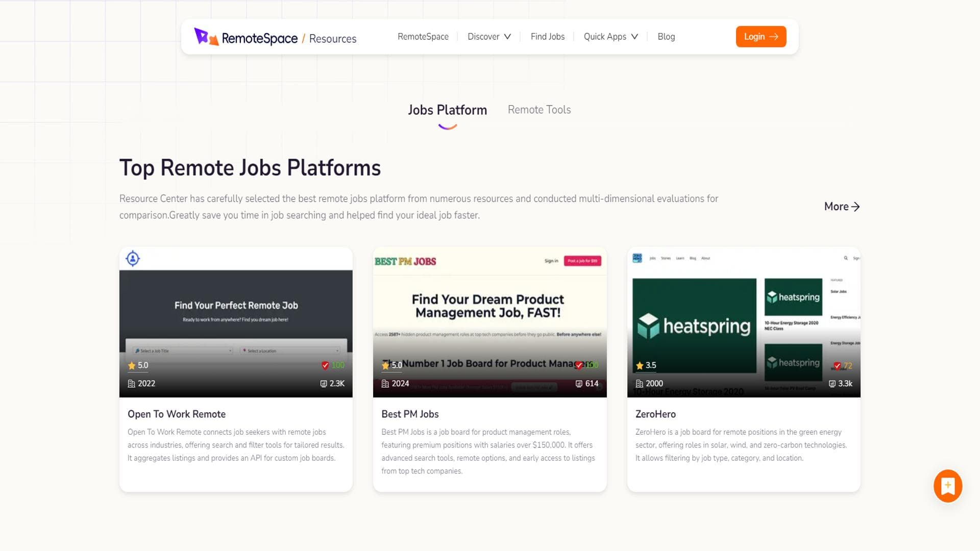The width and height of the screenshot is (980, 551).
Task: Open the ZeroHero title link
Action: [x=655, y=414]
